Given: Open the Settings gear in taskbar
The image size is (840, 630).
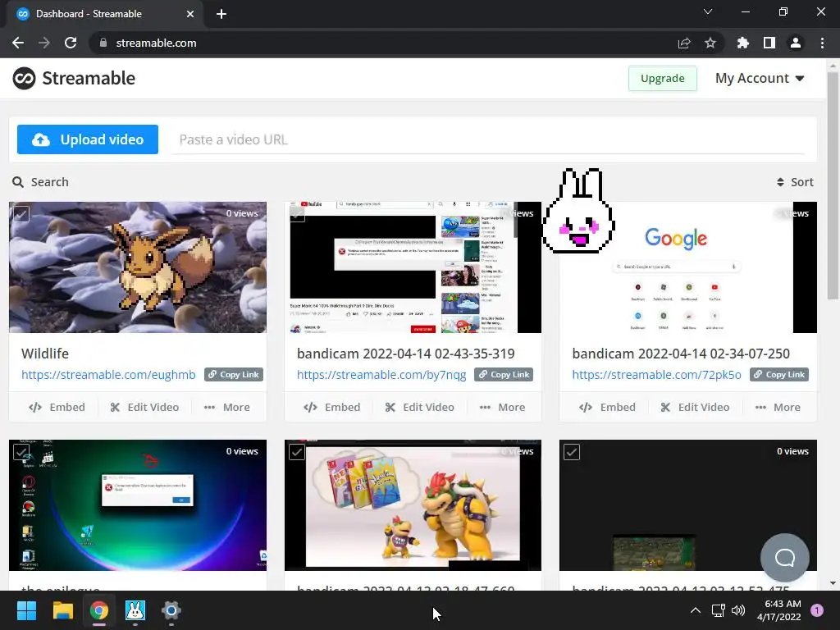Looking at the screenshot, I should [x=171, y=610].
